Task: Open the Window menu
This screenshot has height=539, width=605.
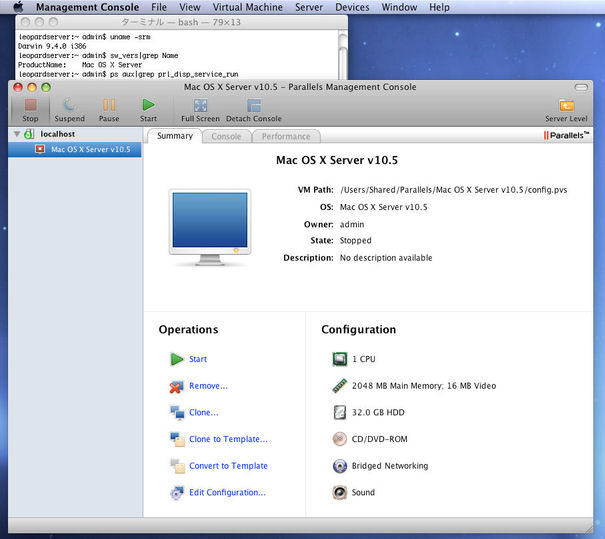Action: tap(399, 7)
